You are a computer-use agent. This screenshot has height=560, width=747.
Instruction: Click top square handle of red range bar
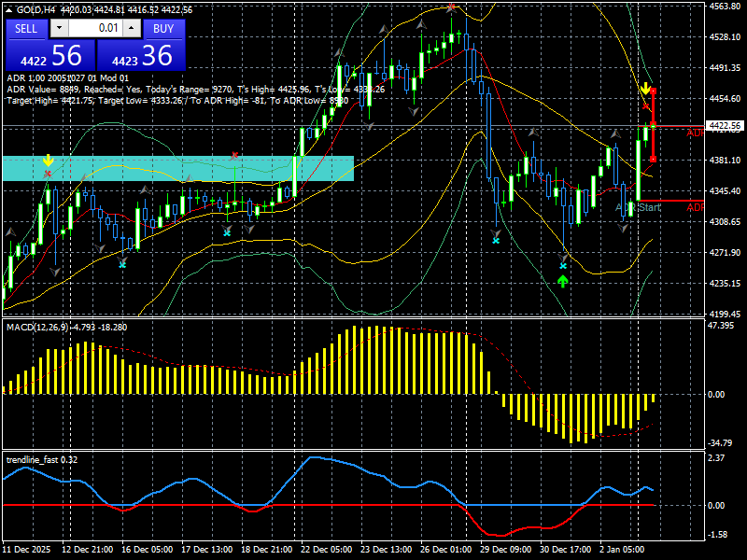[x=653, y=91]
